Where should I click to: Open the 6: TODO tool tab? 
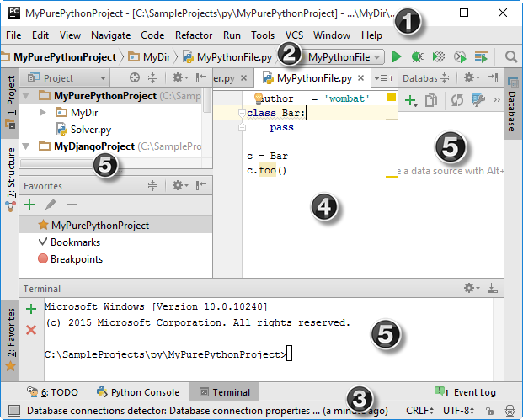click(52, 392)
